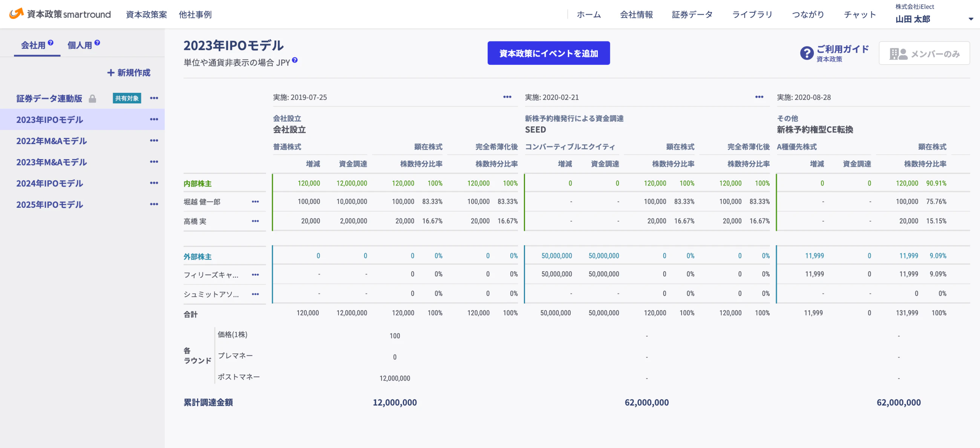980x448 pixels.
Task: Click 資本政策にイベントを追加 button
Action: [x=548, y=53]
